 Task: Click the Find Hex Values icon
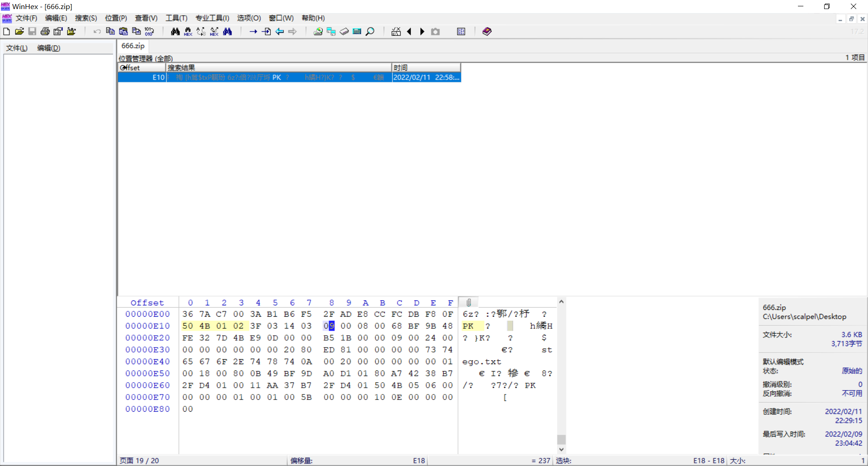click(188, 31)
